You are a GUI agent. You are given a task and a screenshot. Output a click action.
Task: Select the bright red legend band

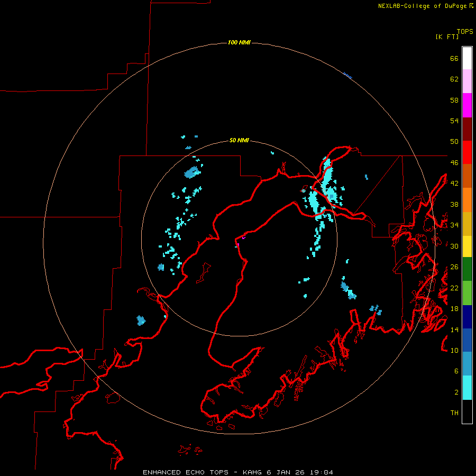(467, 152)
